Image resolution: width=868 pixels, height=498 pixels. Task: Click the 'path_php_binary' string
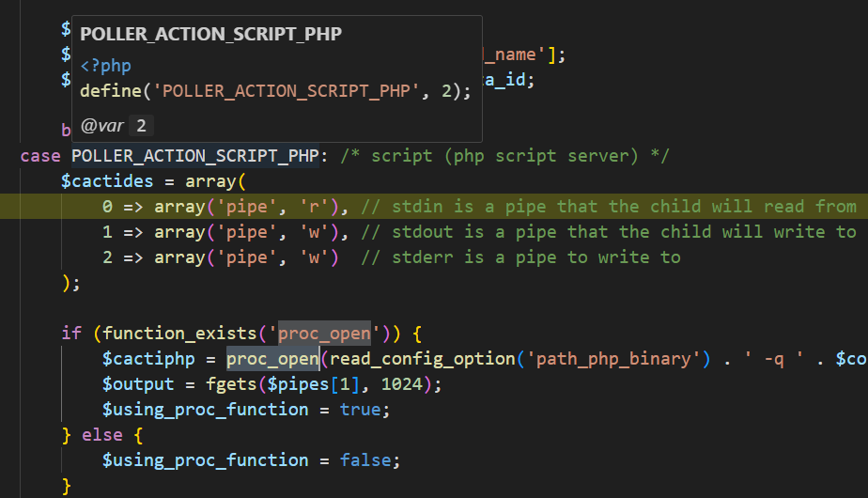[614, 358]
